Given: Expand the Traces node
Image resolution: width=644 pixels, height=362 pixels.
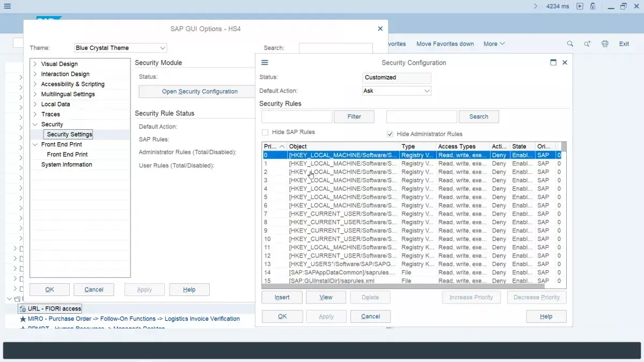Looking at the screenshot, I should tap(35, 114).
